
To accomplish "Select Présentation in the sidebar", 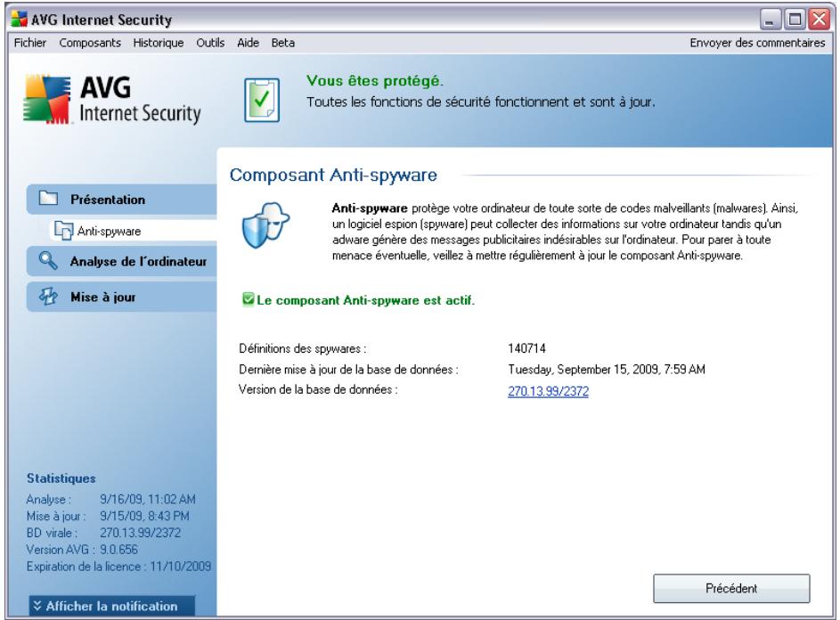I will point(122,200).
